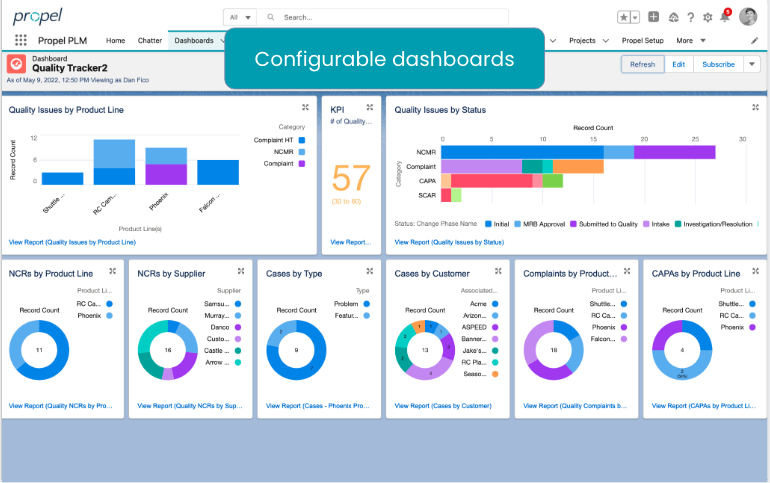770x483 pixels.
Task: Open View Report link for Quality Issues by Status
Action: tap(449, 242)
